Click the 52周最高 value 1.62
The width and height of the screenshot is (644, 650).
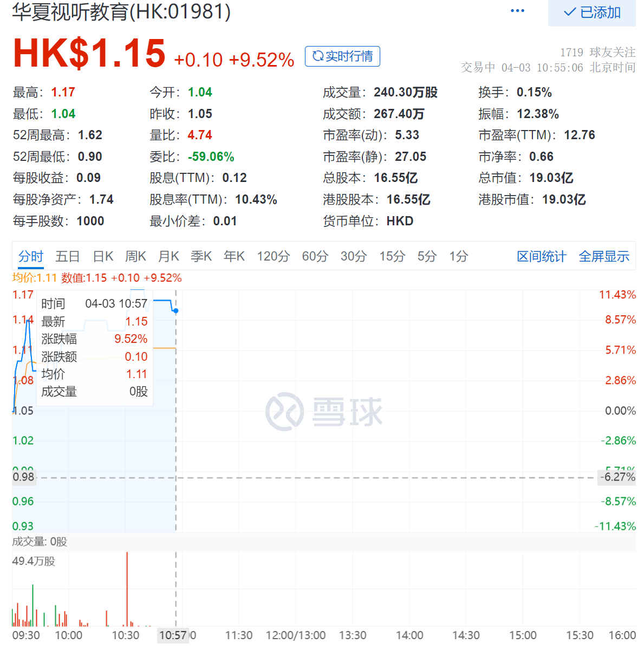(90, 135)
